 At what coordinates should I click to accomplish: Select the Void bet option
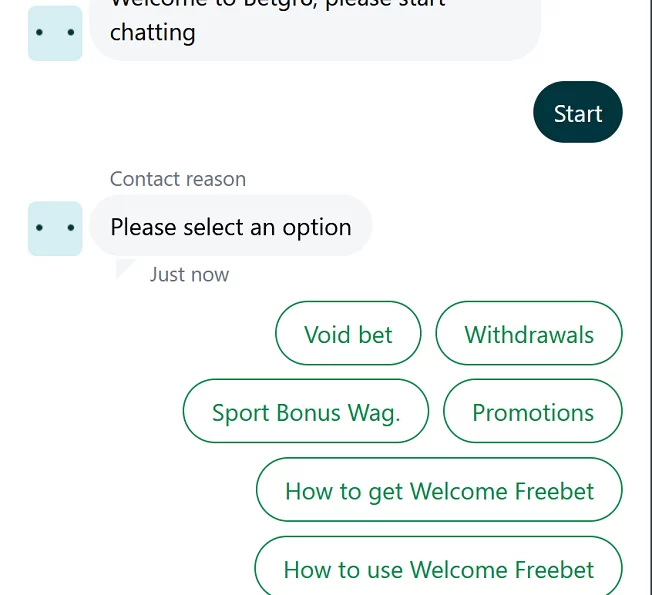coord(348,333)
